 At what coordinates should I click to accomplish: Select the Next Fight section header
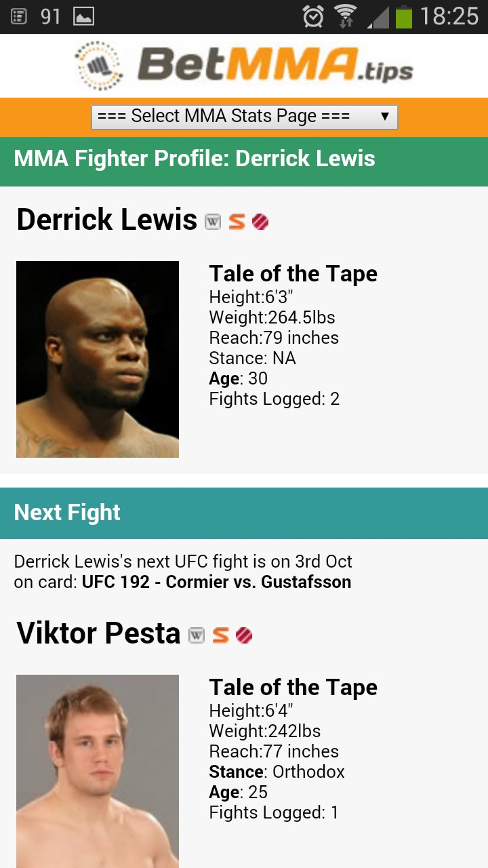[x=67, y=513]
